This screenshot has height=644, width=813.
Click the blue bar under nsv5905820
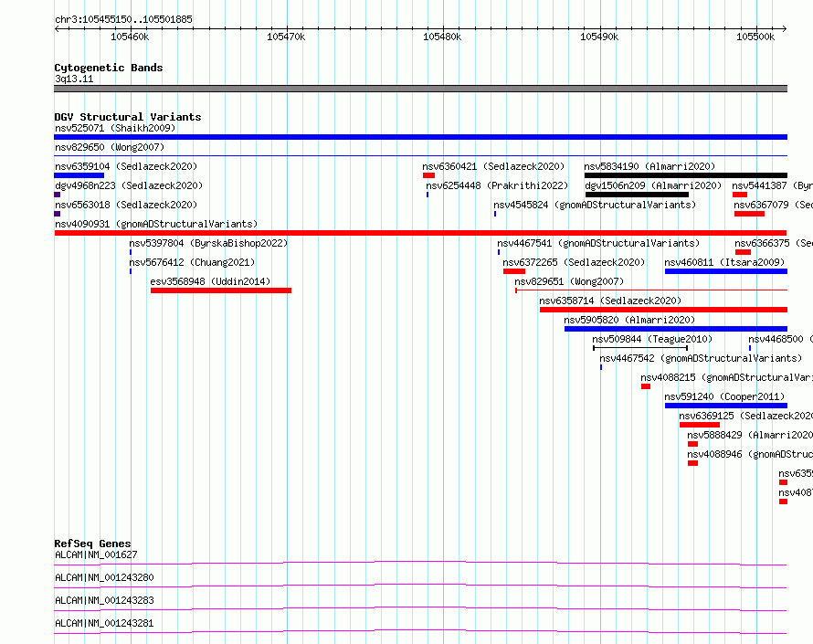click(x=676, y=329)
